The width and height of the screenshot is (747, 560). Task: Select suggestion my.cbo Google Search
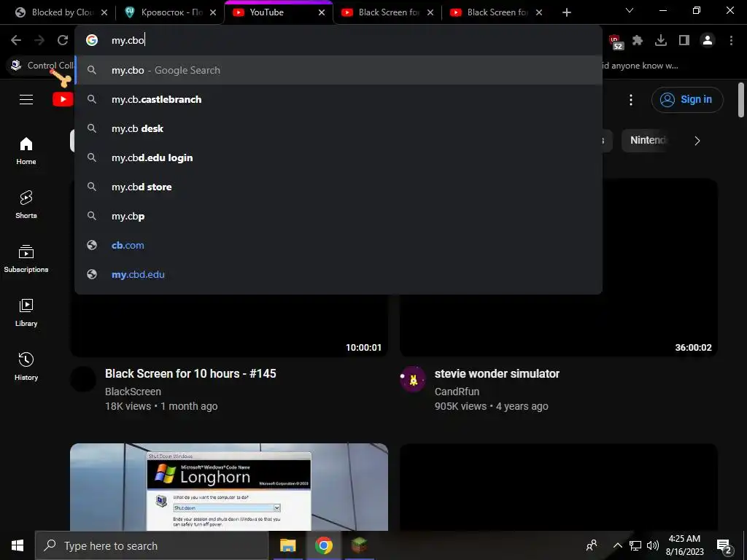pyautogui.click(x=338, y=70)
